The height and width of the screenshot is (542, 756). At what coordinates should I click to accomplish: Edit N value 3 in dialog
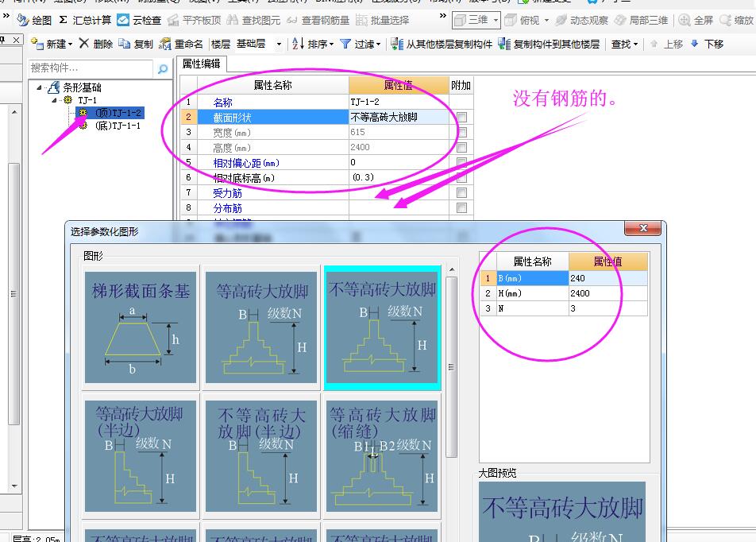tap(607, 308)
